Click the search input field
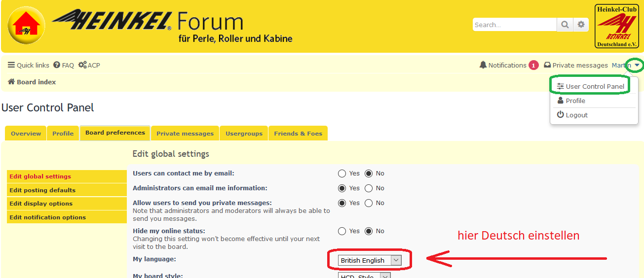 pos(515,25)
